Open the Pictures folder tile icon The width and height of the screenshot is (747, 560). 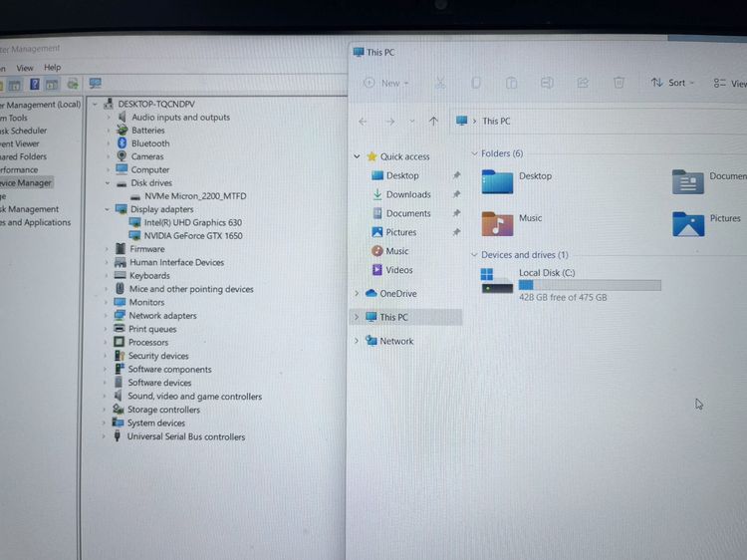pyautogui.click(x=688, y=224)
